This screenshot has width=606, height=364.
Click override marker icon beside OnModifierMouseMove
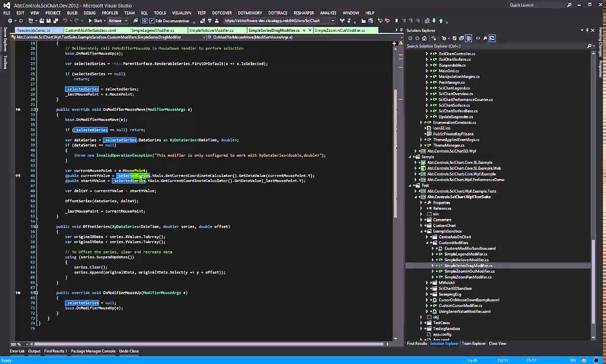[18, 109]
